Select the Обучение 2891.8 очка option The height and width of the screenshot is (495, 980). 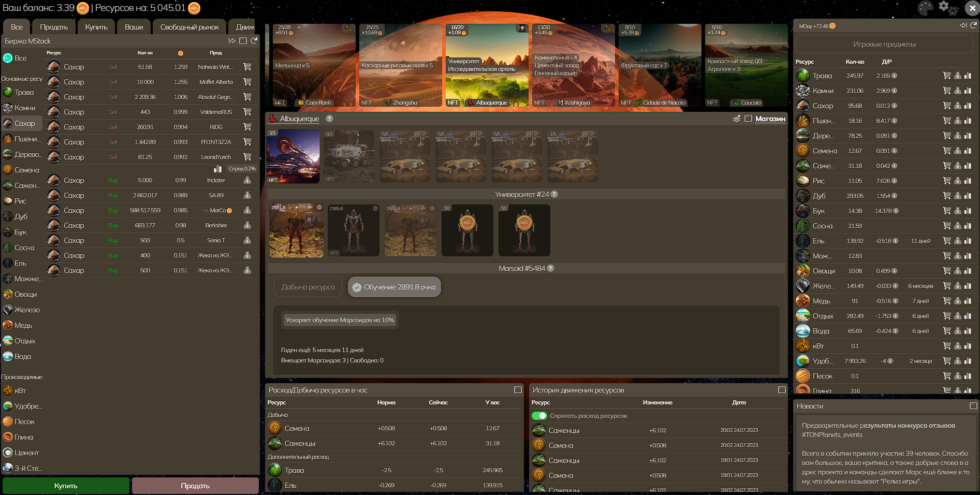coord(394,287)
